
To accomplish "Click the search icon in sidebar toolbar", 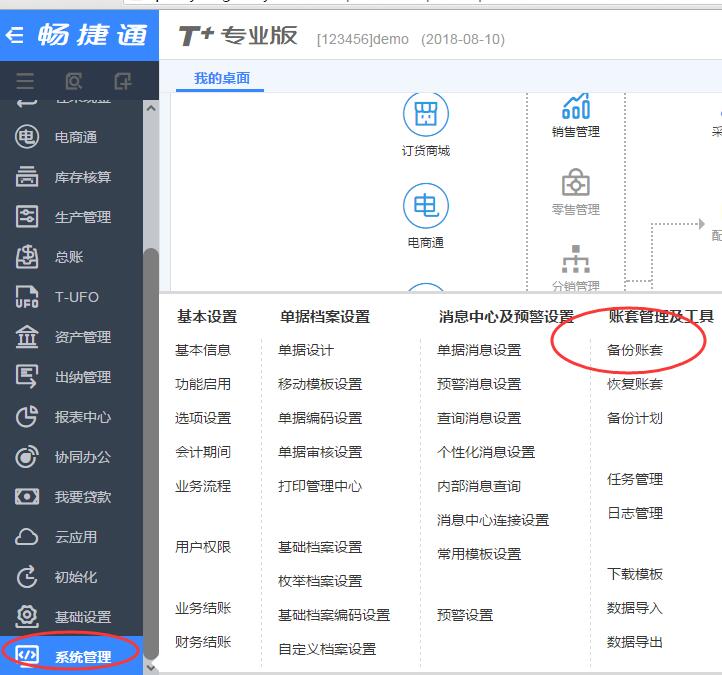I will pyautogui.click(x=73, y=81).
